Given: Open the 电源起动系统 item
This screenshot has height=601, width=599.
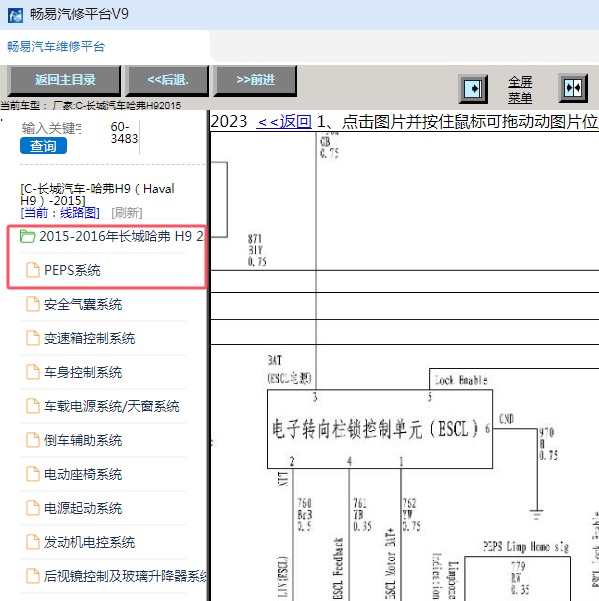Looking at the screenshot, I should click(x=83, y=509).
